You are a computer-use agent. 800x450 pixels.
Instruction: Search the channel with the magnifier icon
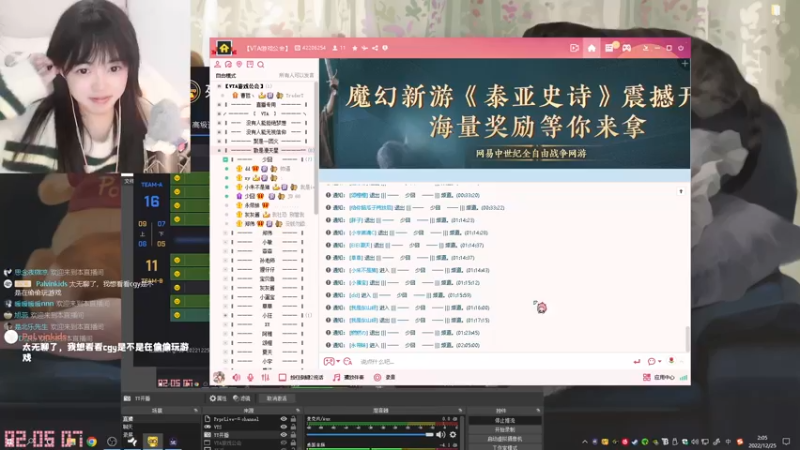coord(261,65)
